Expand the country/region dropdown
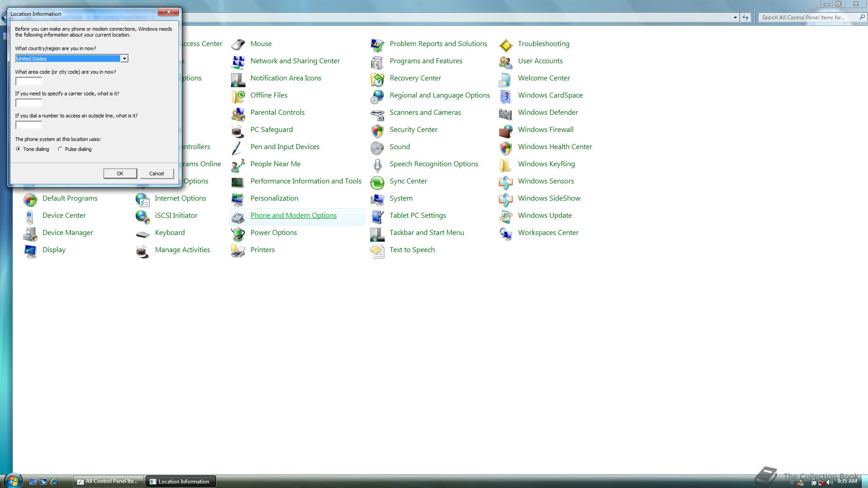This screenshot has width=868, height=488. point(124,59)
